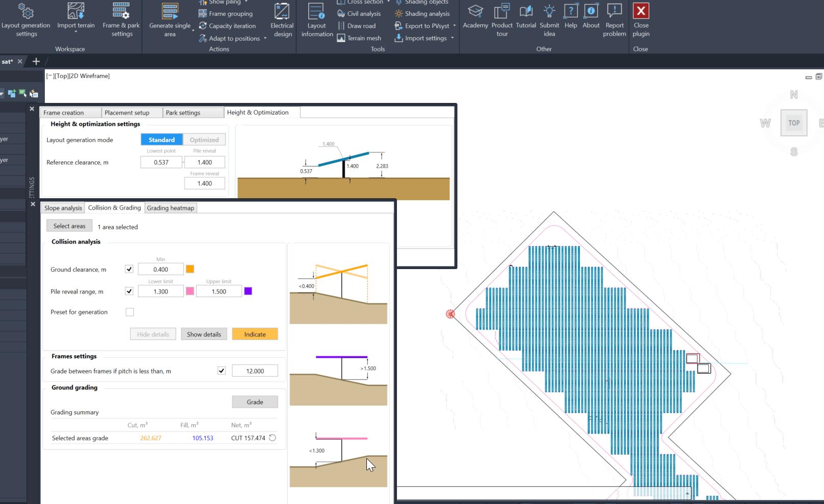
Task: Click the Import terrain icon
Action: click(76, 11)
